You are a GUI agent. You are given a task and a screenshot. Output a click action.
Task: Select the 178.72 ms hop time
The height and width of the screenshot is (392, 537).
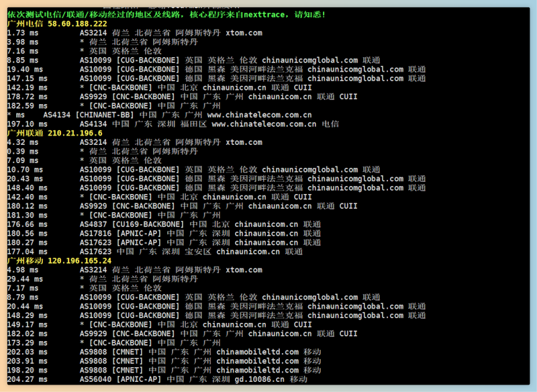28,97
